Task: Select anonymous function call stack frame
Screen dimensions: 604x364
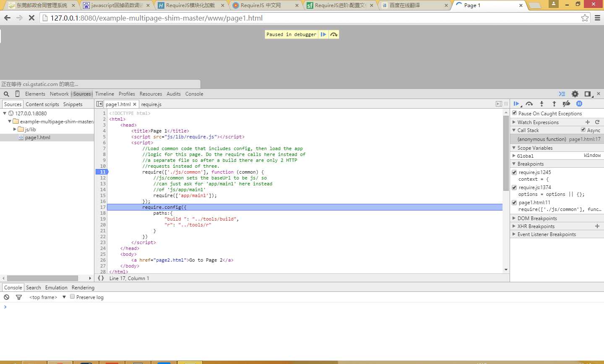Action: (557, 139)
